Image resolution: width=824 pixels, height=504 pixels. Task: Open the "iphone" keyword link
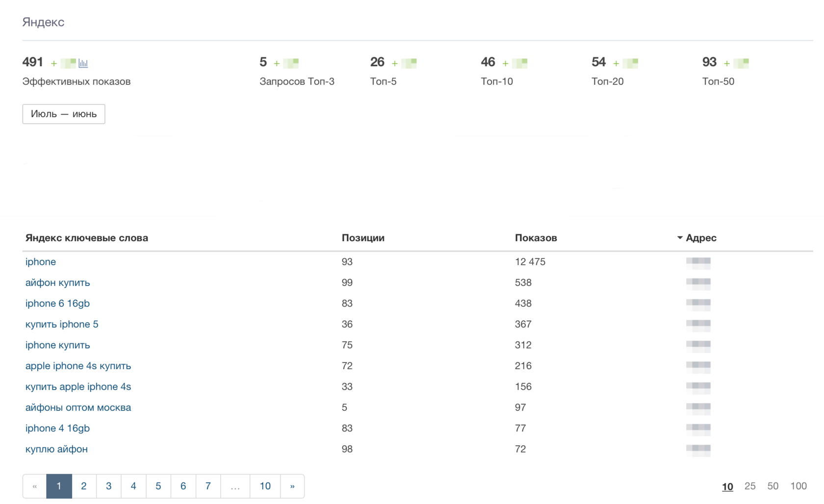pyautogui.click(x=41, y=262)
